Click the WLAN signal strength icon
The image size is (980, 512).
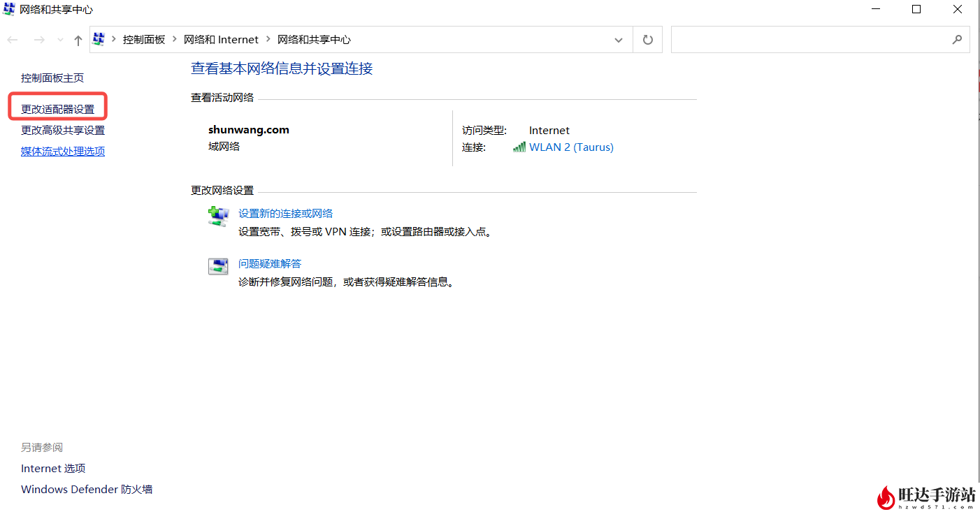tap(519, 147)
